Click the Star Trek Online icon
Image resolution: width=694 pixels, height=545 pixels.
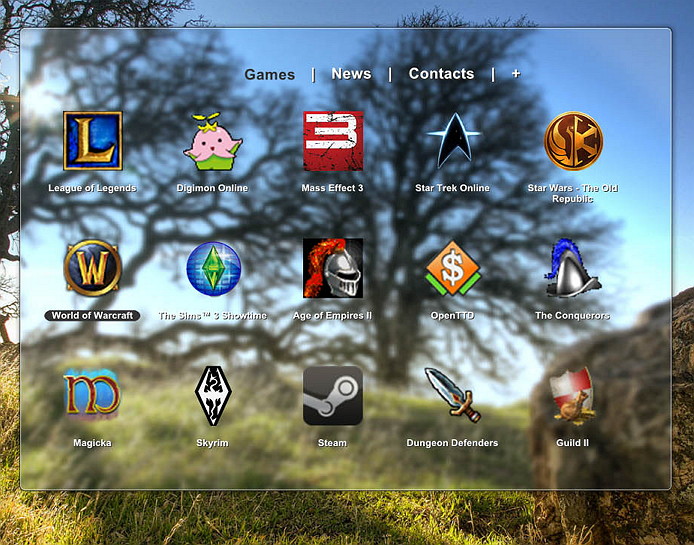click(x=452, y=141)
